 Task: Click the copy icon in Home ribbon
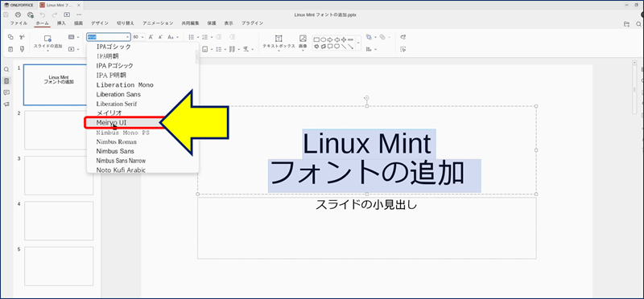[x=10, y=37]
